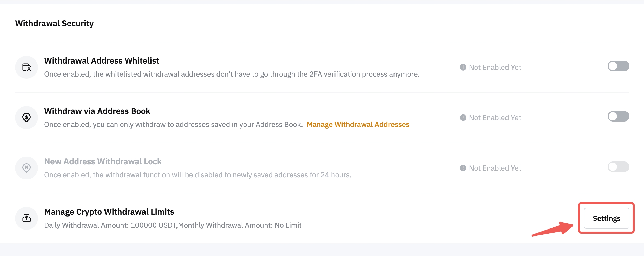Turn on the Withdraw via Address Book switch

[618, 116]
